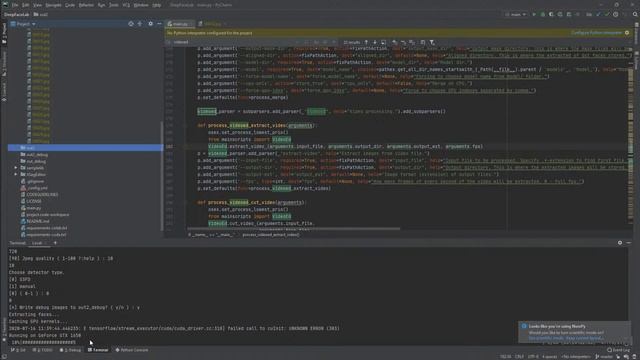The height and width of the screenshot is (360, 640).
Task: Open the File menu
Action: coord(15,5)
